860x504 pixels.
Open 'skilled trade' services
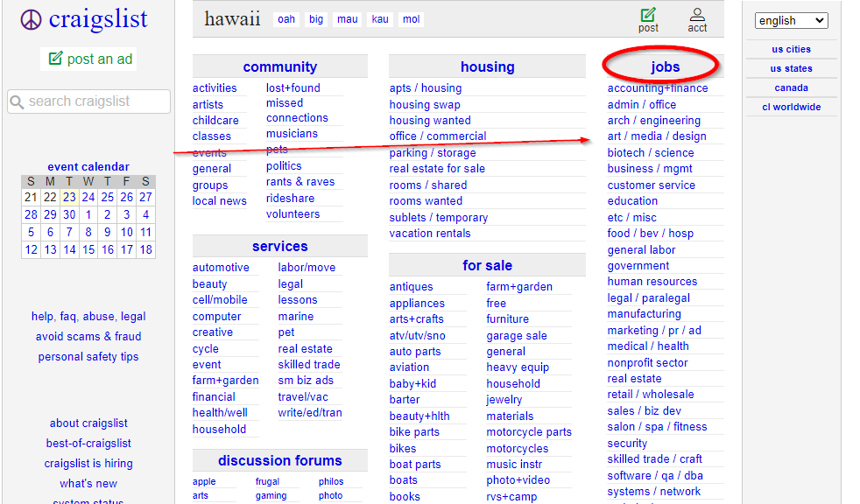click(309, 364)
